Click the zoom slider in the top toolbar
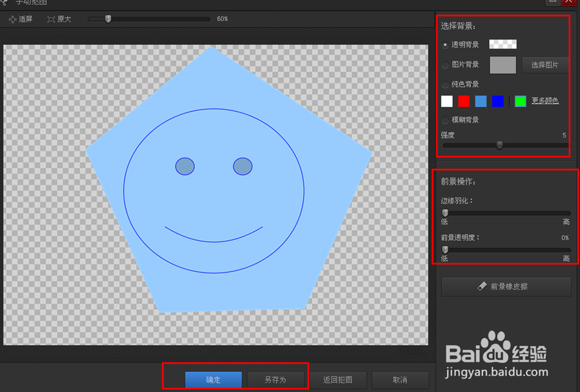This screenshot has height=392, width=580. tap(107, 19)
